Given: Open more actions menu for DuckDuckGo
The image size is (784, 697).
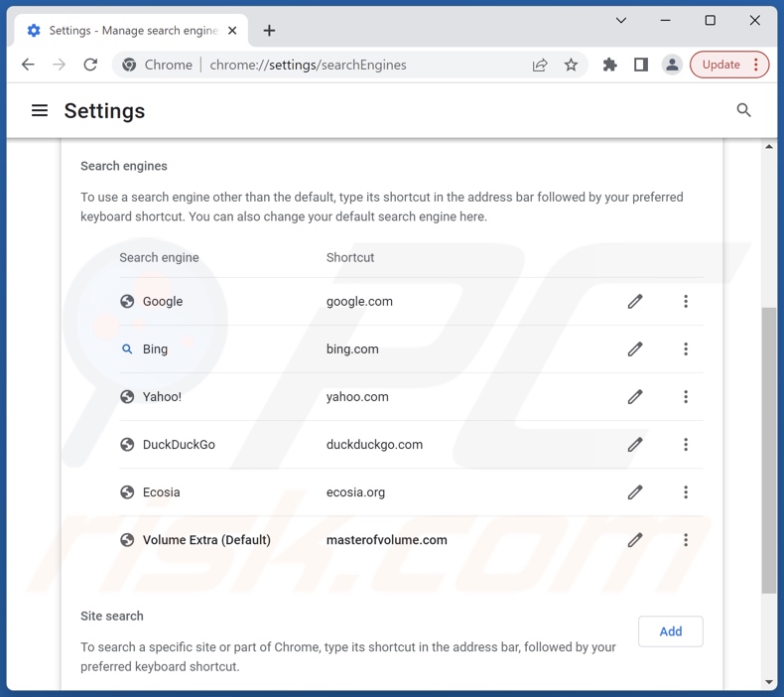Looking at the screenshot, I should (686, 445).
